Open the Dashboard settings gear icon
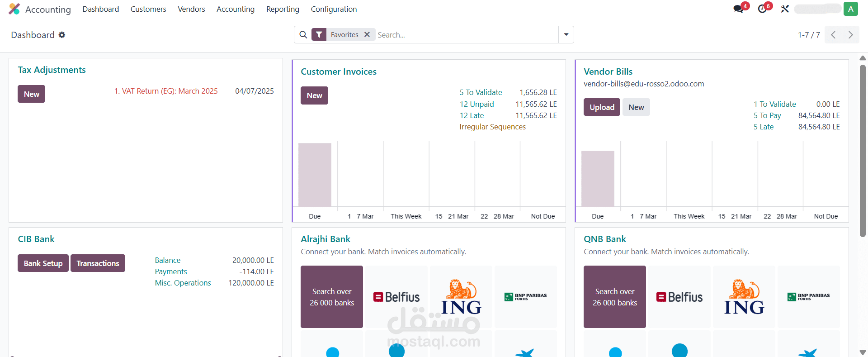The height and width of the screenshot is (357, 868). [x=62, y=35]
